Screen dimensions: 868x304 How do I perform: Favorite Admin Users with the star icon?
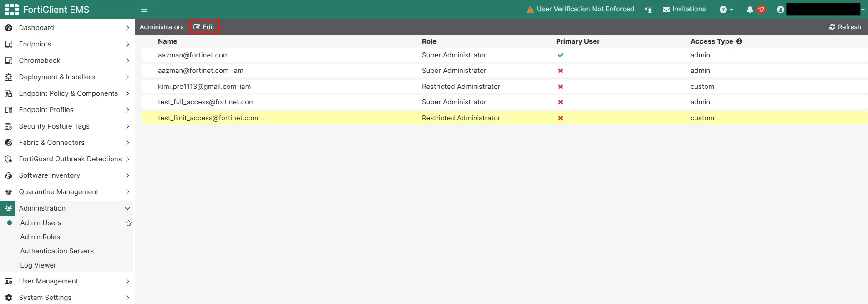pos(129,223)
